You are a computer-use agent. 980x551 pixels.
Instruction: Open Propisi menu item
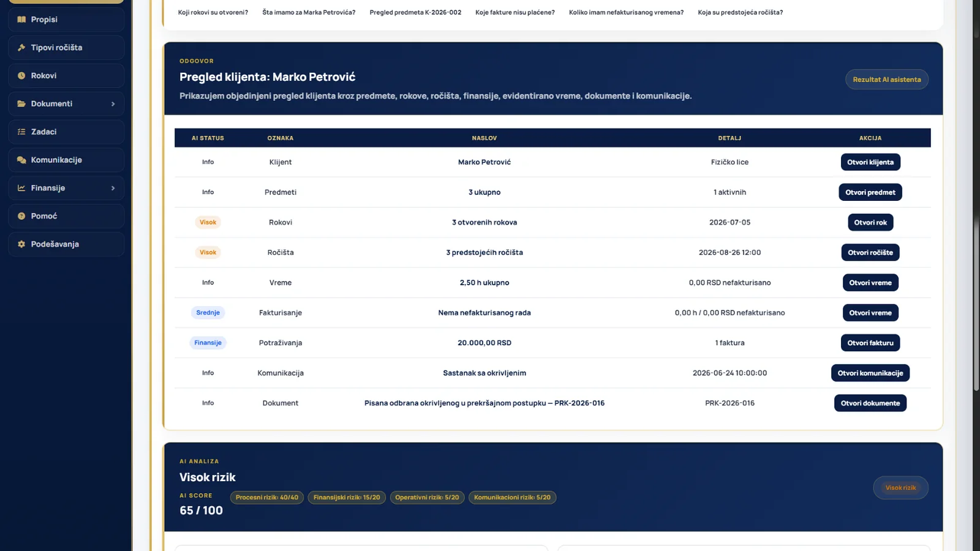(x=66, y=20)
